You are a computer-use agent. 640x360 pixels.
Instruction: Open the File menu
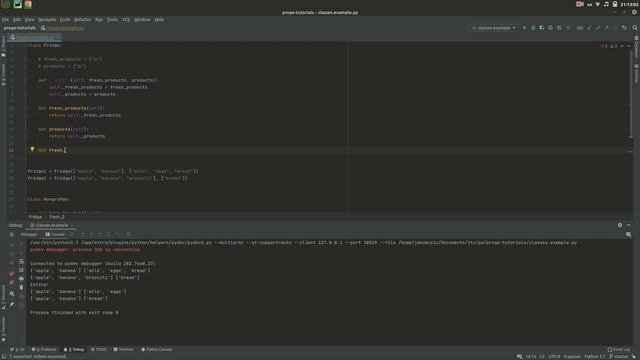pyautogui.click(x=5, y=20)
